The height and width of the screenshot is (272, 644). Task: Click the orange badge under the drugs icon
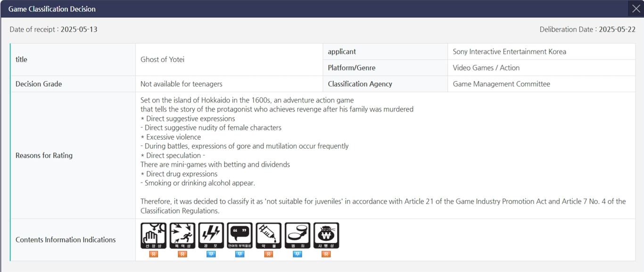point(269,254)
